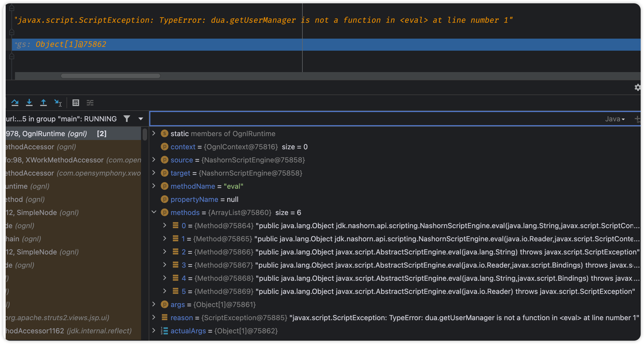Screen dimensions: 644x344
Task: Toggle the thread filter funnel
Action: 127,118
